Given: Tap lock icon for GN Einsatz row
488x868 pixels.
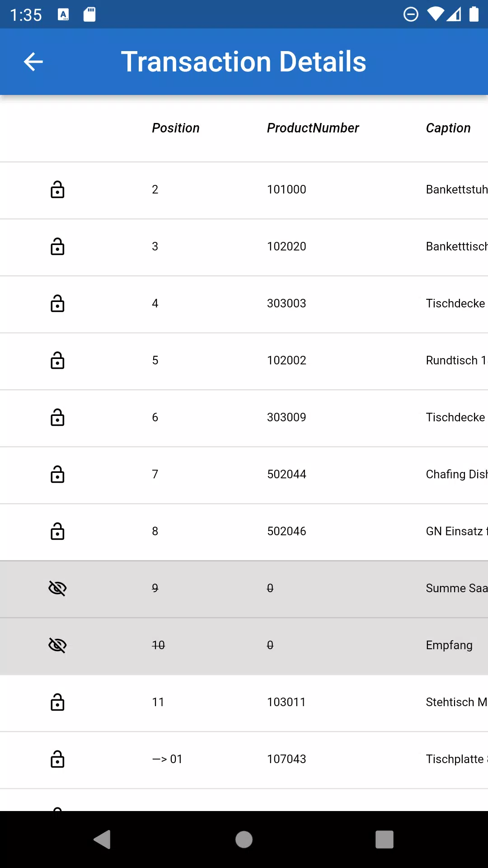Looking at the screenshot, I should click(x=57, y=531).
